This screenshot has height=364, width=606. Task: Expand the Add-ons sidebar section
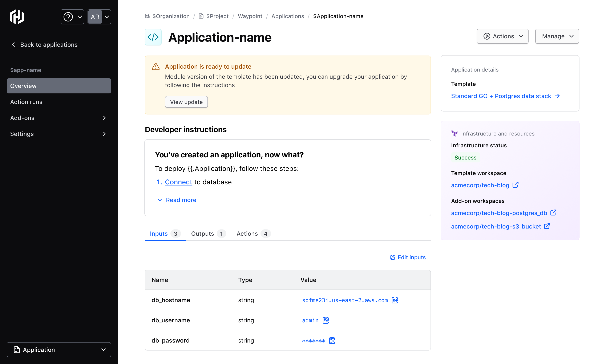[x=59, y=118]
